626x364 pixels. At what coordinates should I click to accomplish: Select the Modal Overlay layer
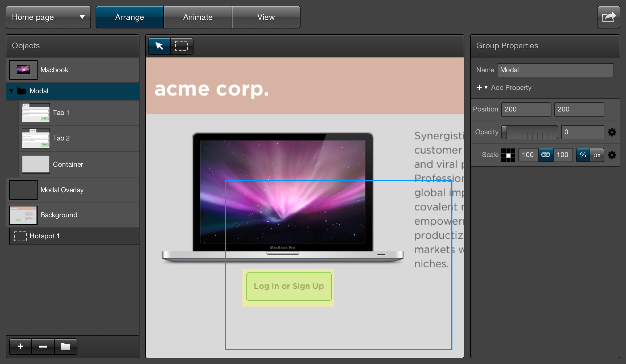pos(62,190)
